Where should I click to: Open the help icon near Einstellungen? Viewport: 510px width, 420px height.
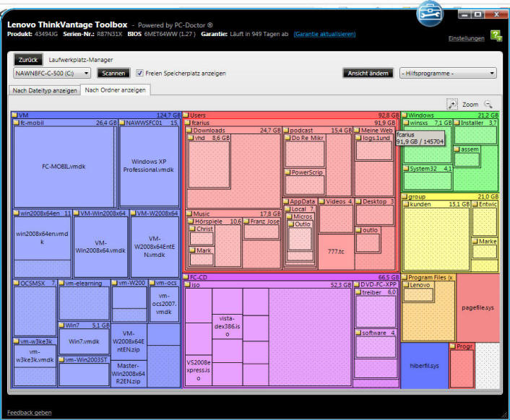496,35
